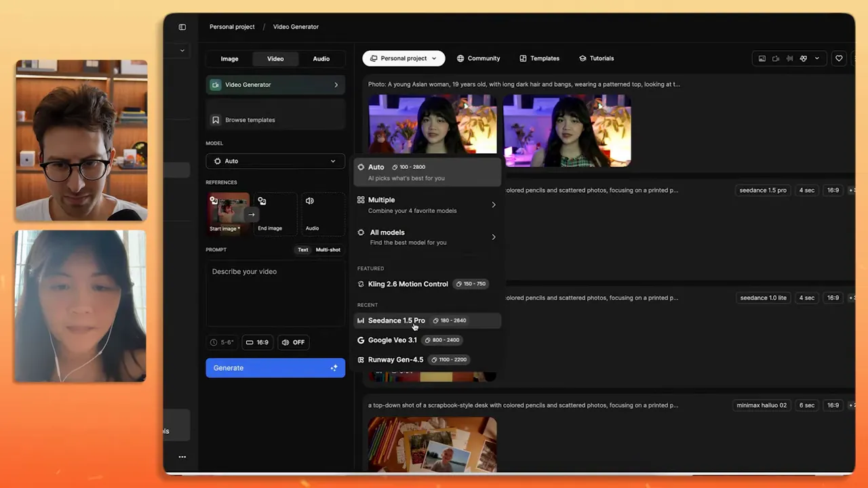Open the Community tab

pos(478,58)
